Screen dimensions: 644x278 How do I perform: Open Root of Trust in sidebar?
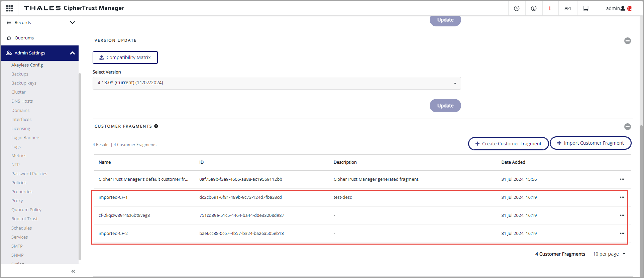(24, 219)
